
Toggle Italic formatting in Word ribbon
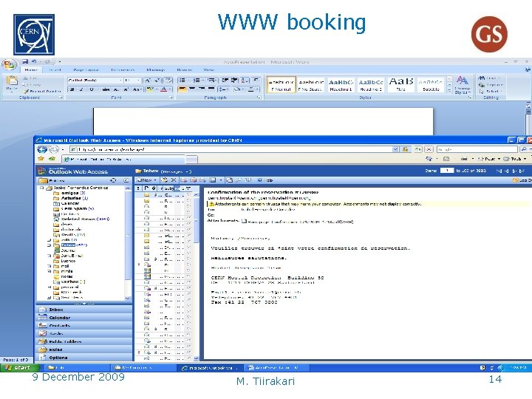coord(81,89)
